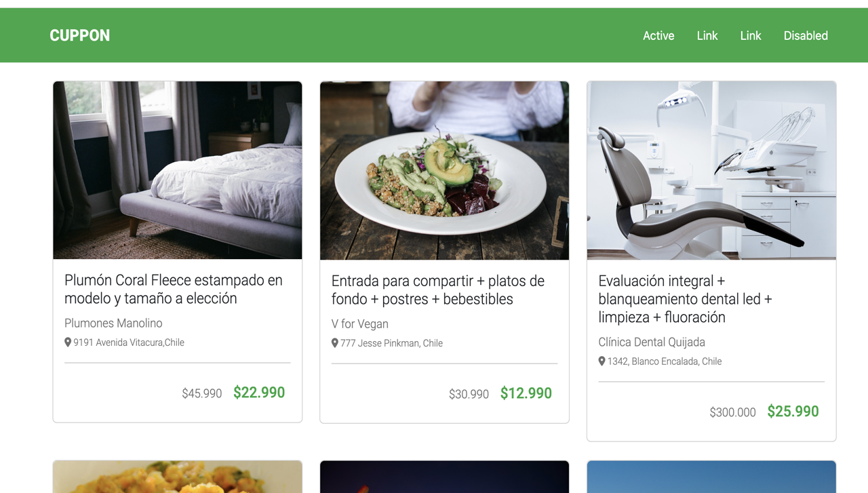Viewport: 868px width, 493px height.
Task: Click map pin icon beside 777 Jesse Pinkman
Action: tap(335, 343)
